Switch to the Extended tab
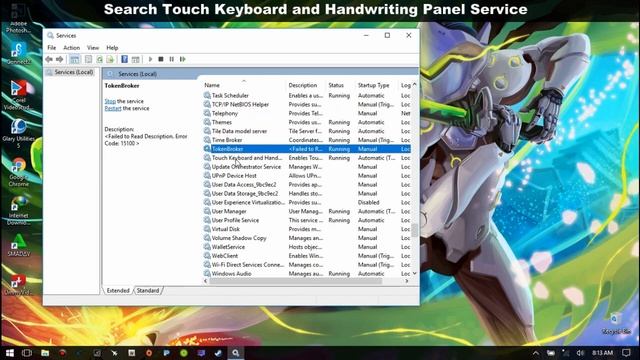 pos(118,291)
